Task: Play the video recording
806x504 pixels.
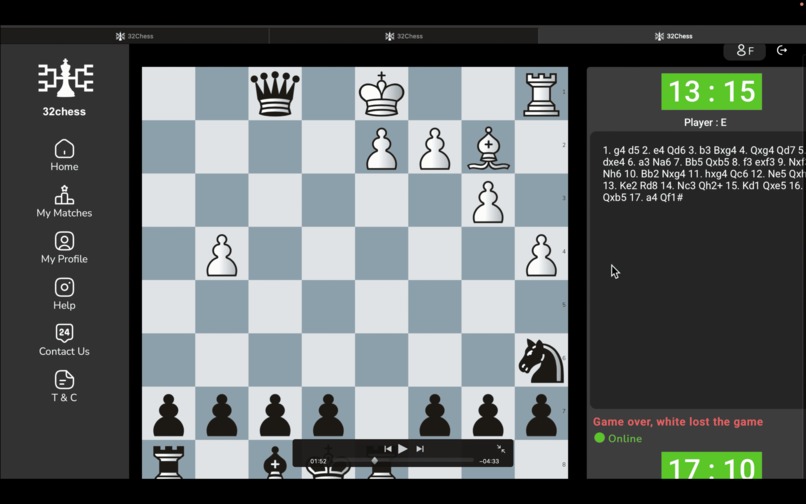Action: tap(403, 448)
